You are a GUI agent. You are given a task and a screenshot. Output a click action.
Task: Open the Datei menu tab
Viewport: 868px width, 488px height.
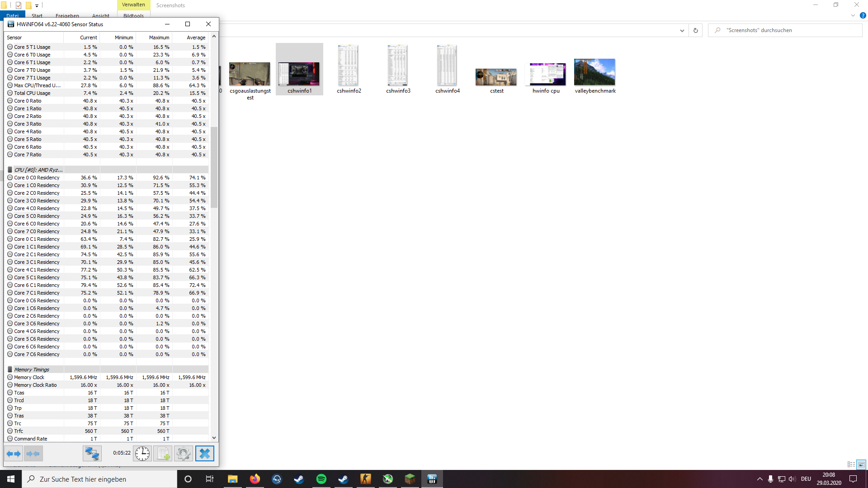(x=12, y=16)
